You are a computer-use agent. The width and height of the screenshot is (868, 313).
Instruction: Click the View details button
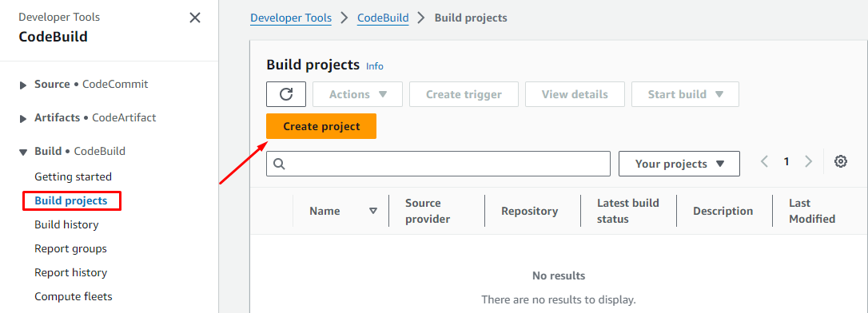coord(575,94)
